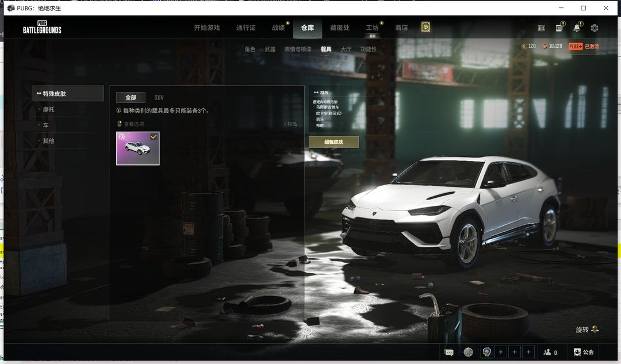Switch to the 表情与喷漆 sub-tab

click(x=298, y=49)
